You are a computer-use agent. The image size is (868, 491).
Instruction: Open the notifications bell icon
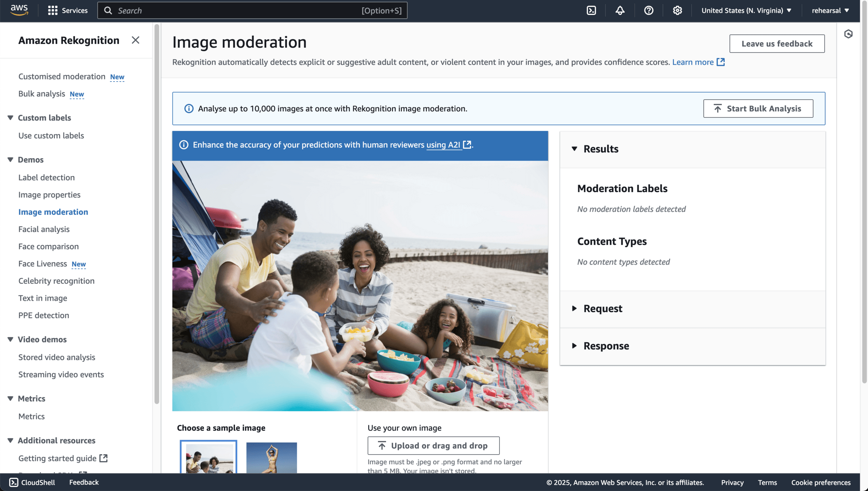pos(620,11)
